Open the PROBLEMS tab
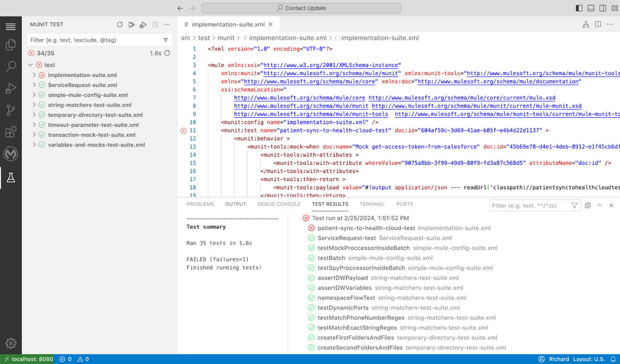 click(200, 204)
